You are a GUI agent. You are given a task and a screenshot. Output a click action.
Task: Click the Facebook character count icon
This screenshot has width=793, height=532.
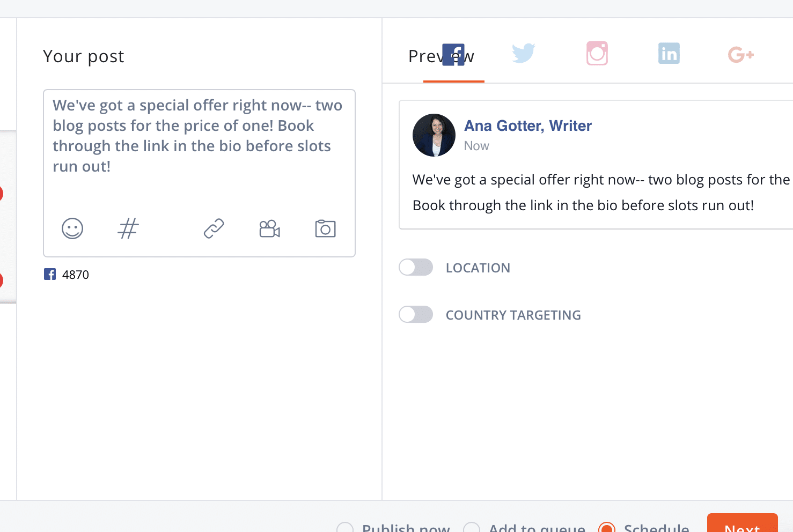pos(50,275)
